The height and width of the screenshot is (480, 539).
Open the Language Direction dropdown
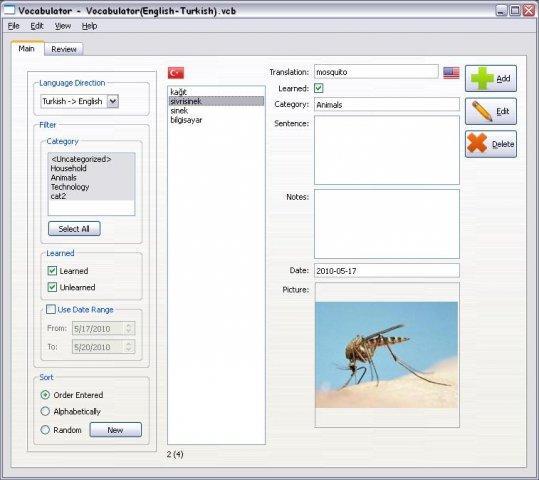pos(113,101)
